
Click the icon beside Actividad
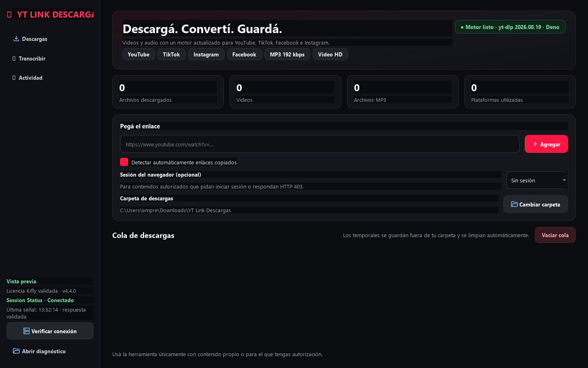point(14,78)
